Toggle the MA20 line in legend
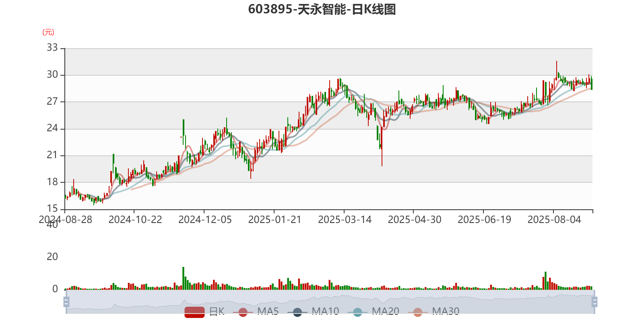Screen dimensions: 644x322 (374, 312)
